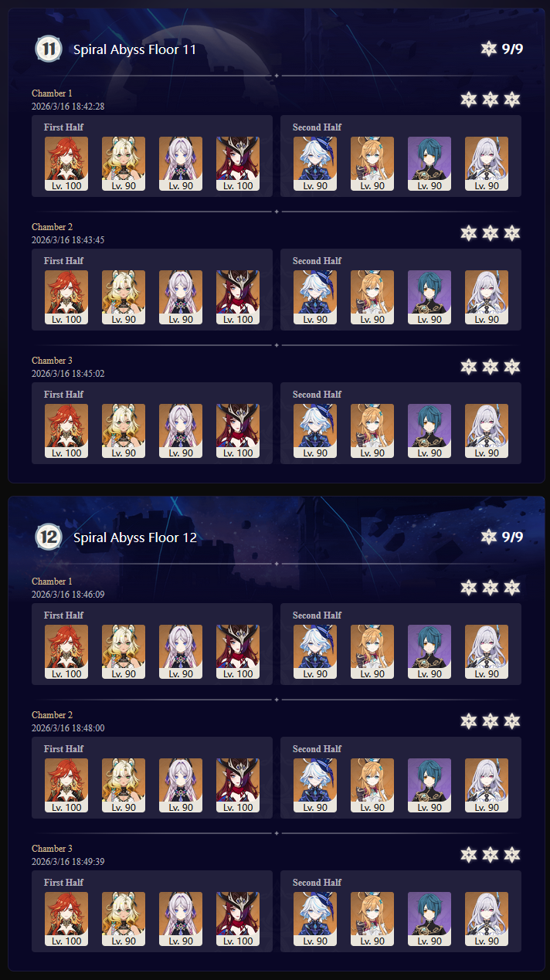Click the Floor 12 number badge icon
This screenshot has height=980, width=550.
coord(48,537)
